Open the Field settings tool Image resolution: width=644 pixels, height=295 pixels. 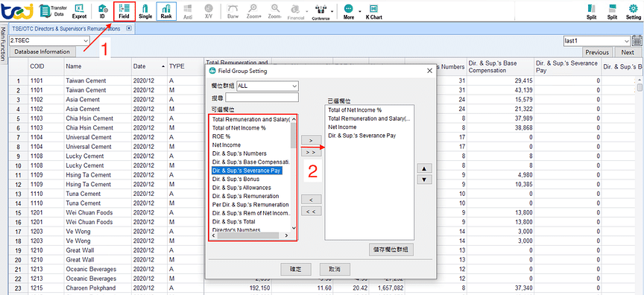124,11
